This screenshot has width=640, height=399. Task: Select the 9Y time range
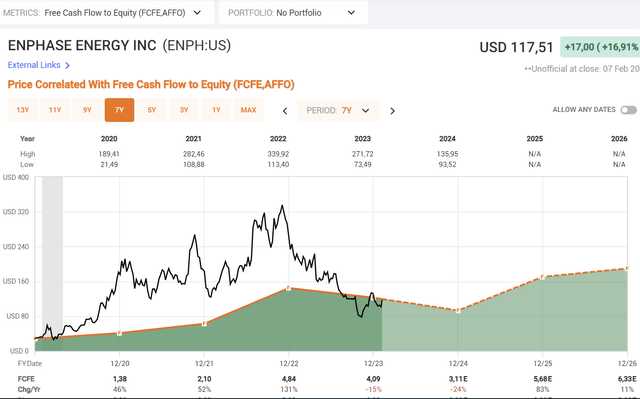[x=87, y=110]
